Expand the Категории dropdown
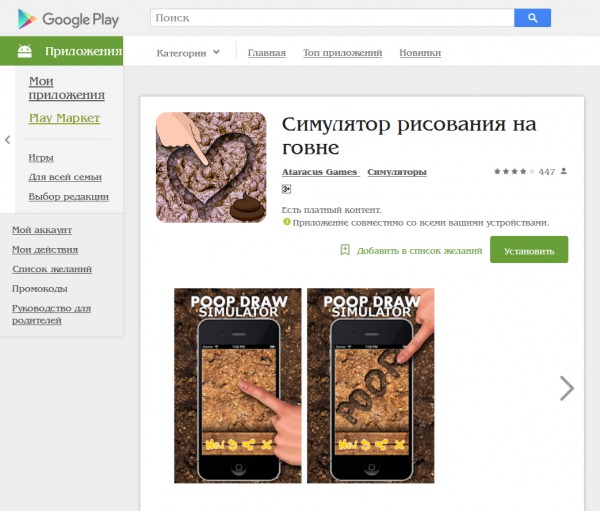 click(x=188, y=53)
